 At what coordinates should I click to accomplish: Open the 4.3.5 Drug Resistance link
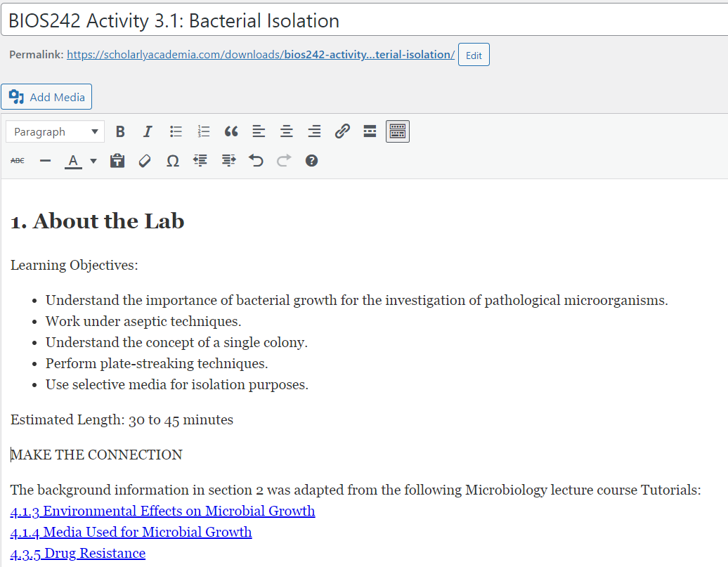click(x=78, y=554)
